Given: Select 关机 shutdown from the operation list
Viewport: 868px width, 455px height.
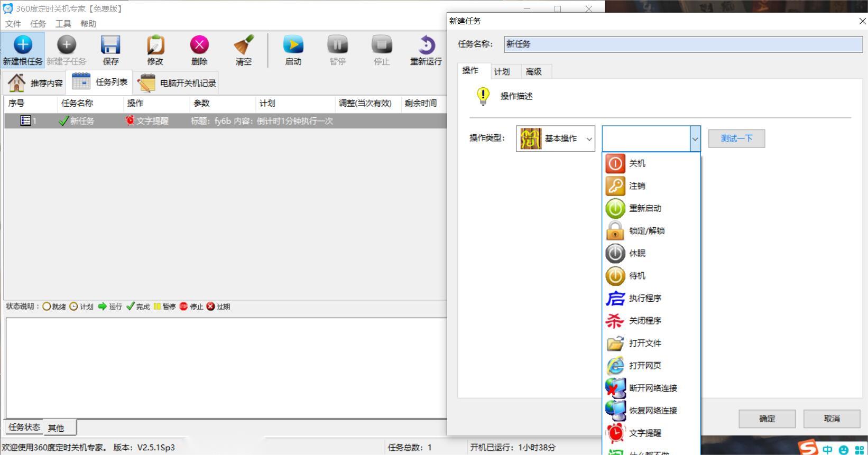Looking at the screenshot, I should (651, 163).
